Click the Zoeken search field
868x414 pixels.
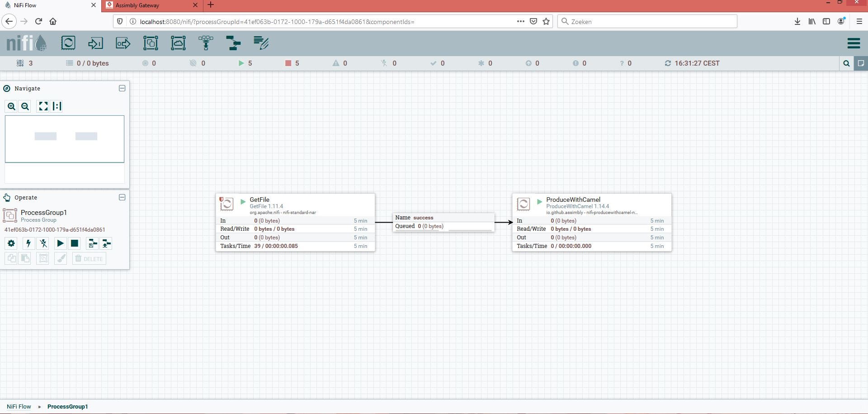(647, 21)
